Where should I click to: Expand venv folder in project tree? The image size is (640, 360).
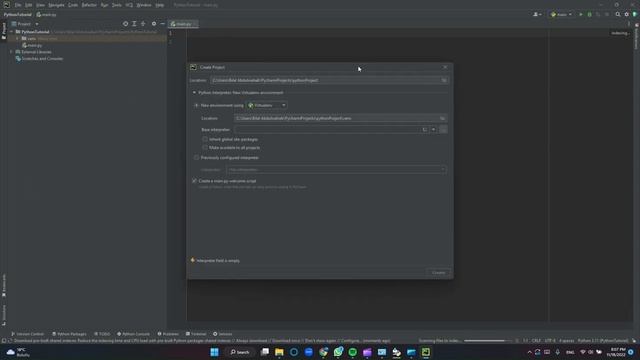[x=18, y=38]
